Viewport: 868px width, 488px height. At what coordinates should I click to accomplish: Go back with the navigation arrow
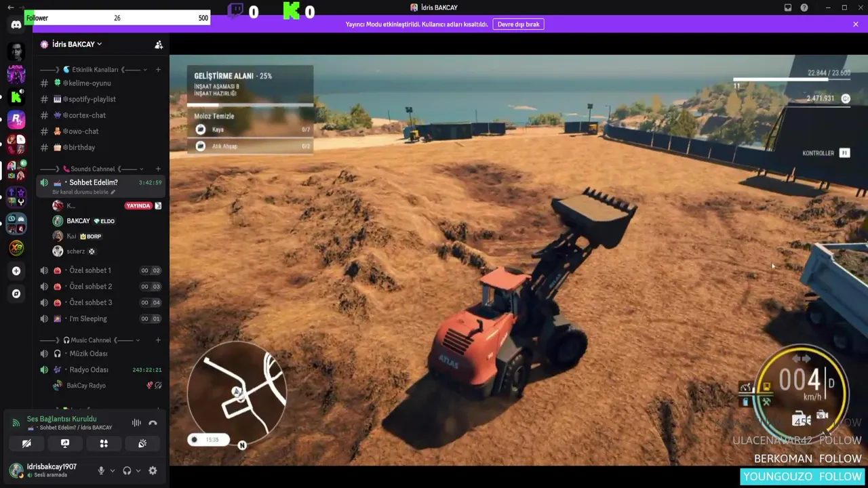pos(10,7)
